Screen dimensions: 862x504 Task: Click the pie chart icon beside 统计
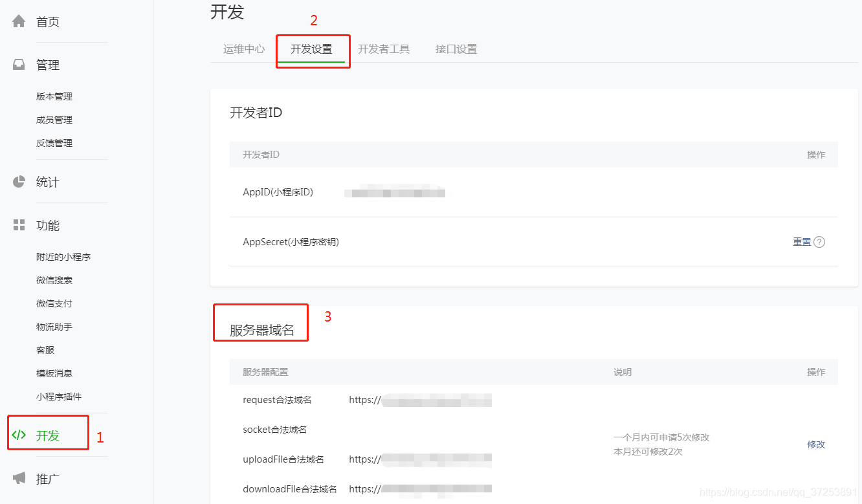tap(19, 182)
